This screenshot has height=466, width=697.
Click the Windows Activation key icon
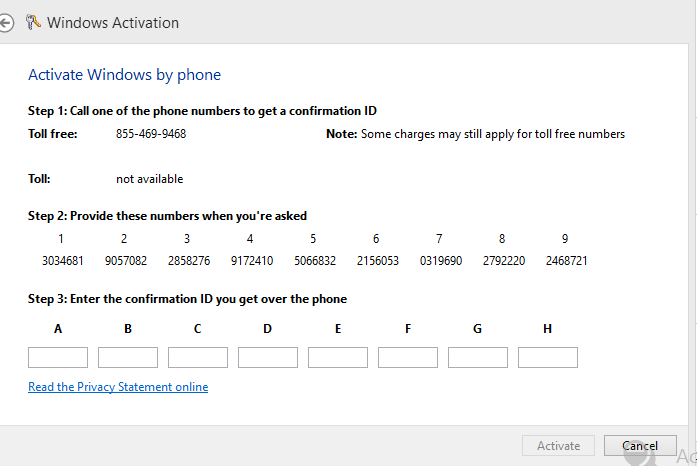pos(34,22)
